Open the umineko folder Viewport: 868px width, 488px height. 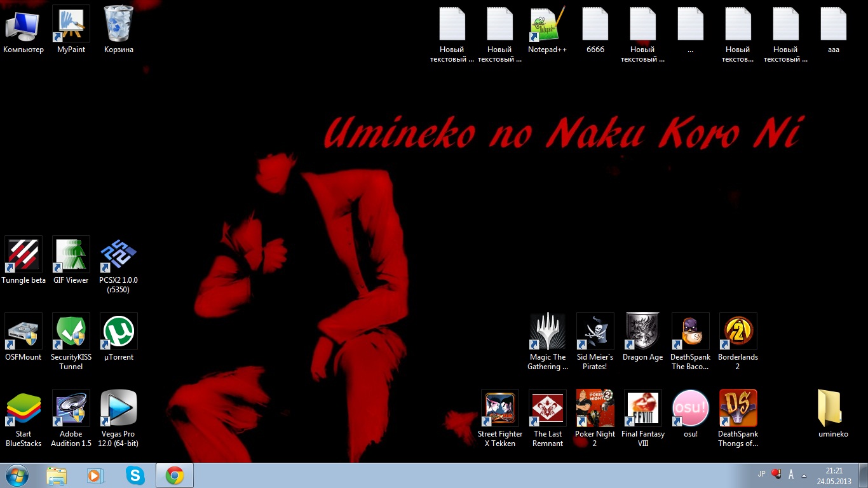tap(834, 414)
